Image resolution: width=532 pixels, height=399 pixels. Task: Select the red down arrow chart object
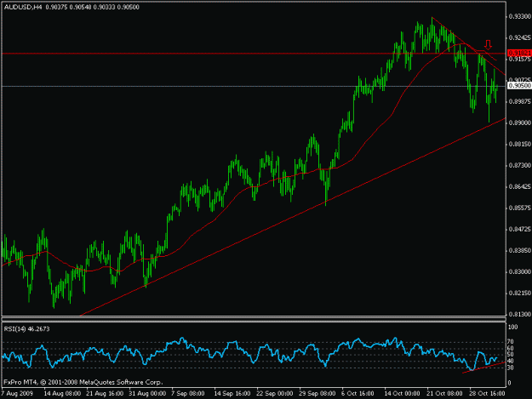click(488, 44)
